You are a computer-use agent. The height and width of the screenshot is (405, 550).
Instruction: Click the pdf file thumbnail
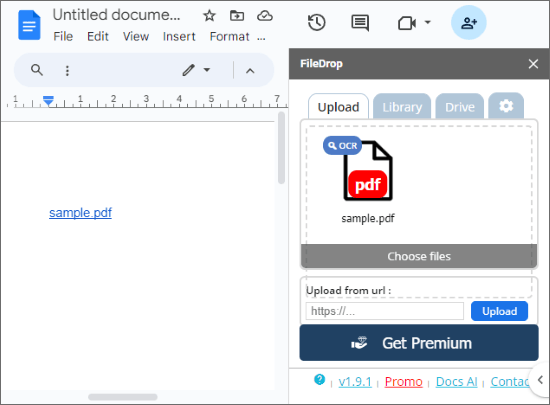tap(368, 171)
